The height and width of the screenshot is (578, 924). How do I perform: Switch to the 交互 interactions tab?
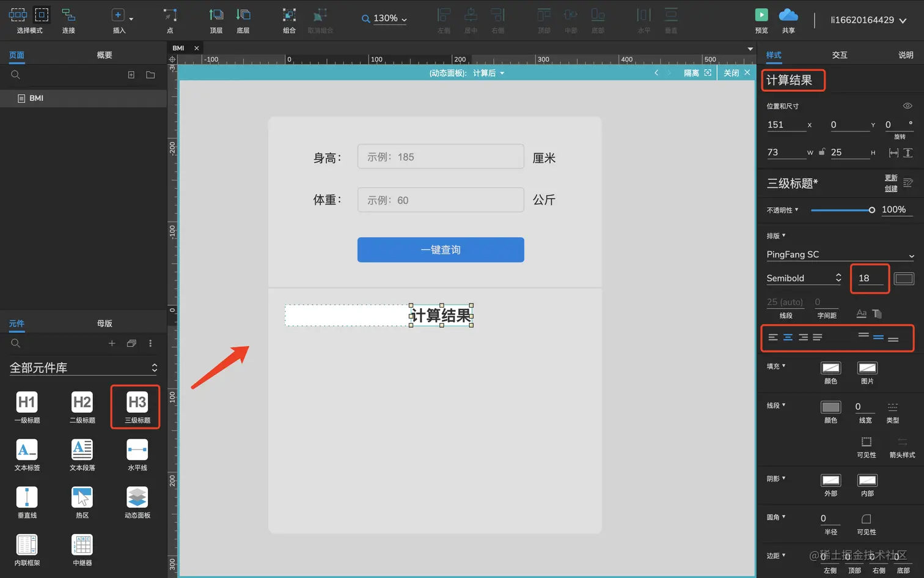click(x=840, y=55)
